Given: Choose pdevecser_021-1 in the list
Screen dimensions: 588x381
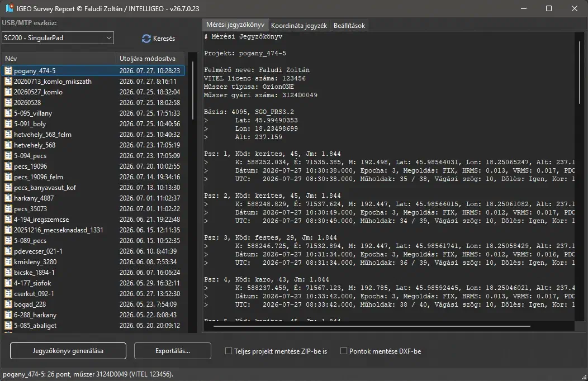Looking at the screenshot, I should coord(93,251).
